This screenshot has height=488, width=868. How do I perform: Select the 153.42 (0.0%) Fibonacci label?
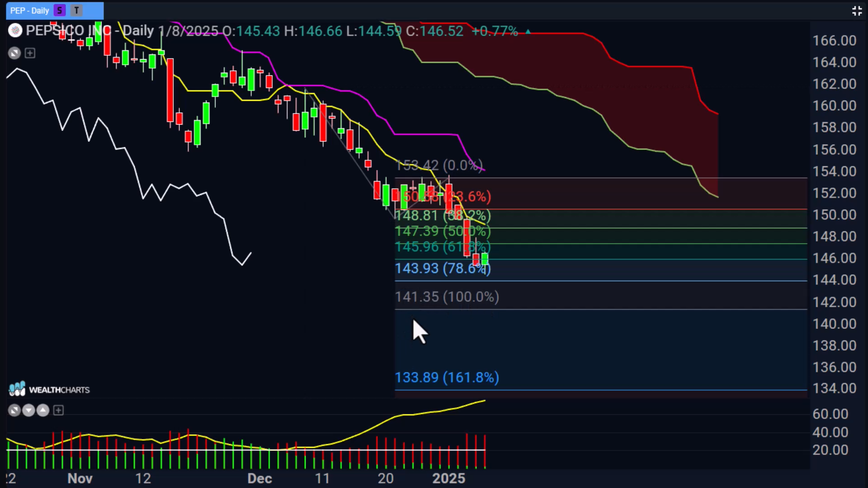439,165
